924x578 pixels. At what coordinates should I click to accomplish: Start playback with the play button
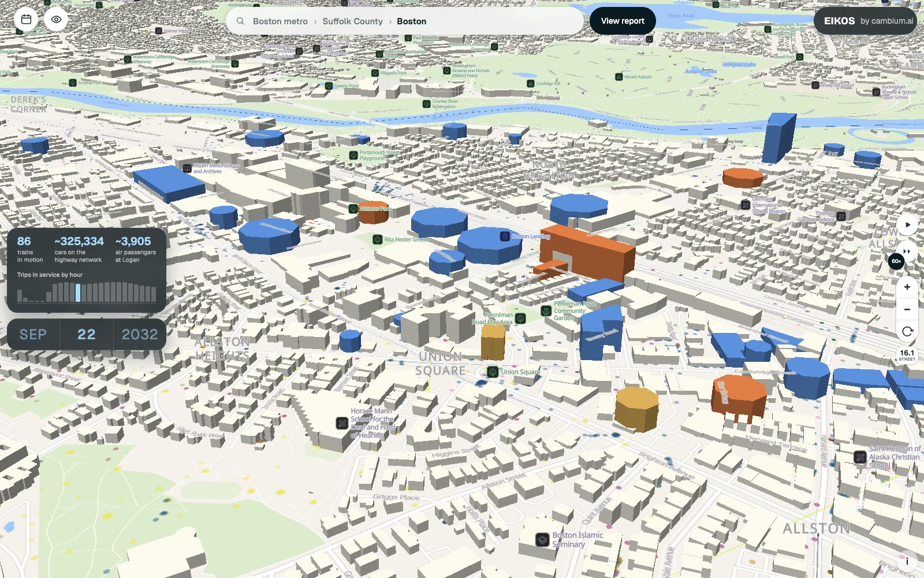907,224
